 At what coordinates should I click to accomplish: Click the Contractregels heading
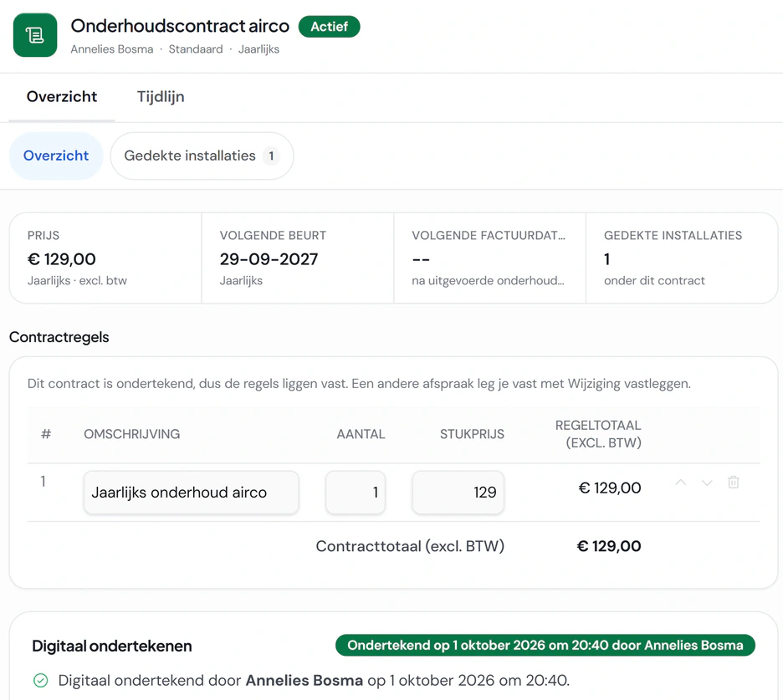pos(59,337)
